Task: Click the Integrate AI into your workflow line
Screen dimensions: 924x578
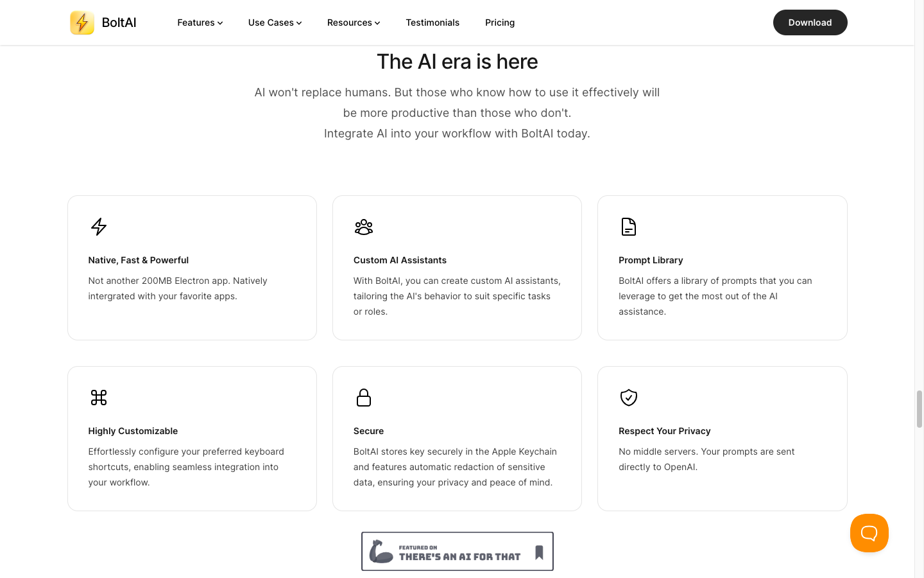Action: 457,134
